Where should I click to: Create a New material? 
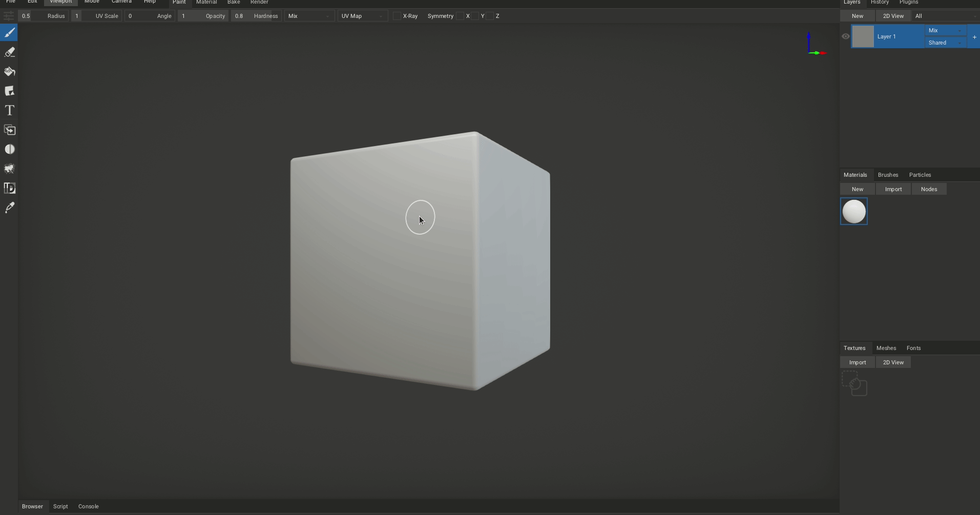[x=858, y=189]
